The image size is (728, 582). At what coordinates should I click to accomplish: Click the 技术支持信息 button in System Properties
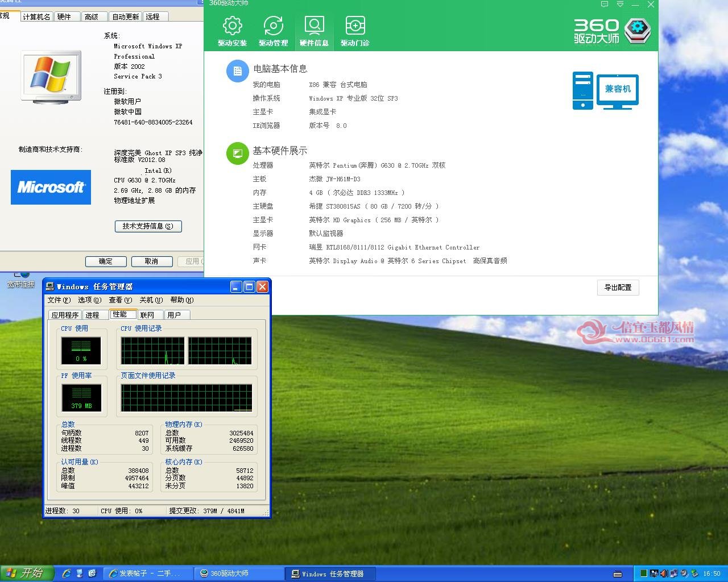(x=148, y=226)
